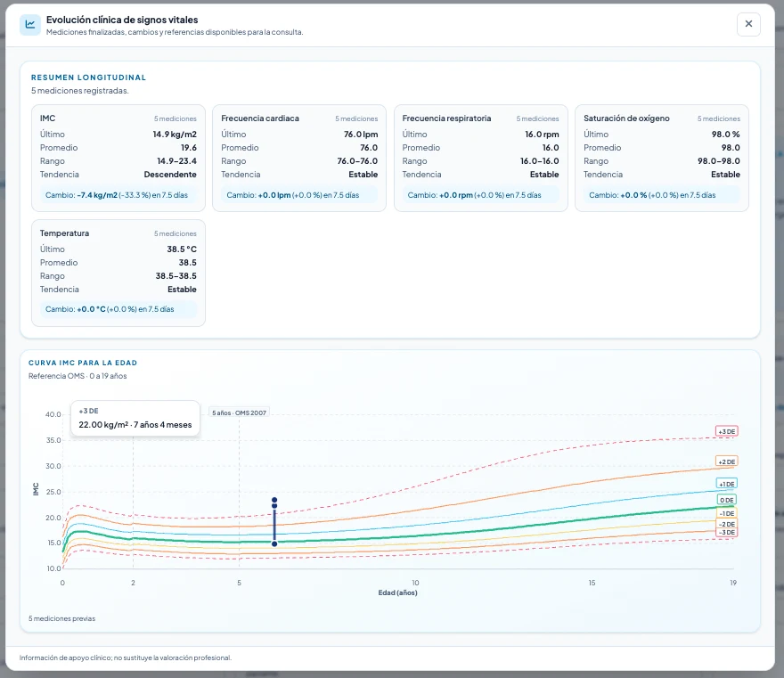Viewport: 784px width, 678px height.
Task: Open the Temperatura summary card
Action: (118, 273)
